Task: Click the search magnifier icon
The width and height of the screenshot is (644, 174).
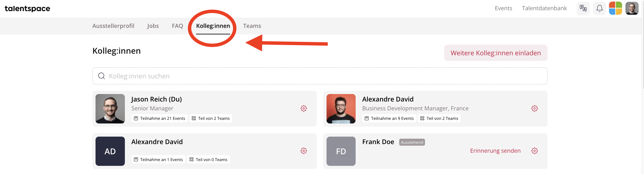Action: click(102, 76)
